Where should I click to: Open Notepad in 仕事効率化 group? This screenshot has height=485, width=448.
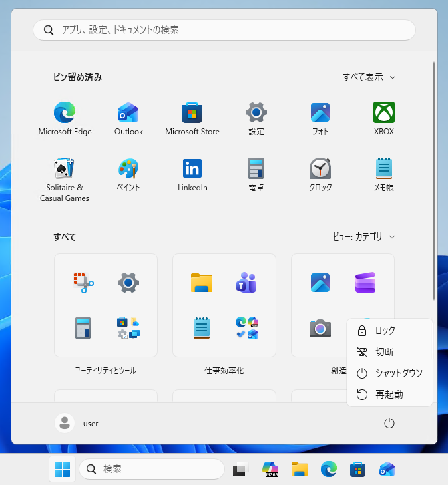202,328
